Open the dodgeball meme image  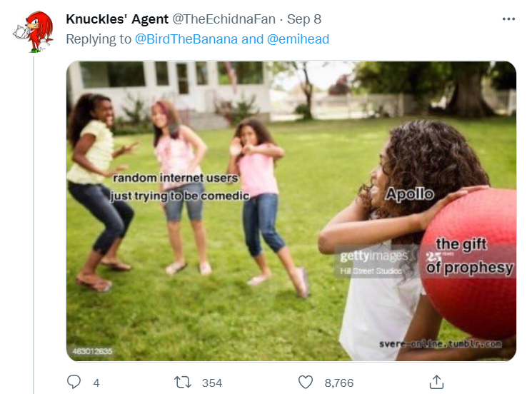coord(291,211)
